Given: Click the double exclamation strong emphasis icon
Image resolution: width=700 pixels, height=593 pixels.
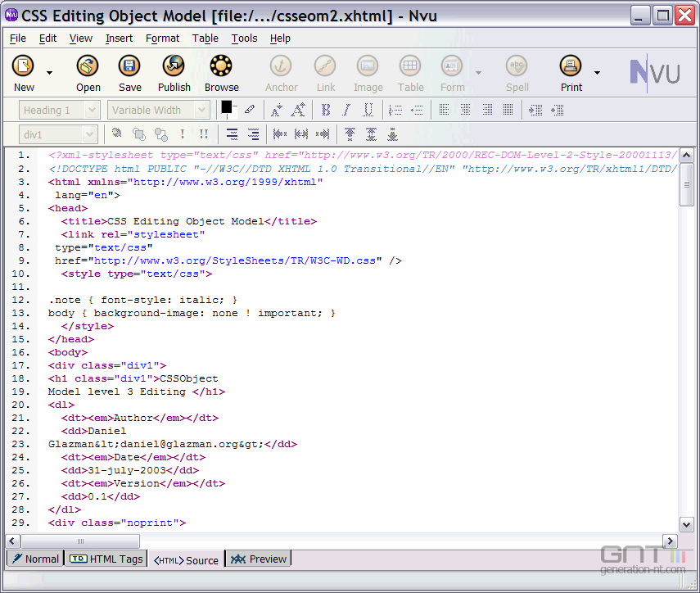Looking at the screenshot, I should [x=204, y=134].
